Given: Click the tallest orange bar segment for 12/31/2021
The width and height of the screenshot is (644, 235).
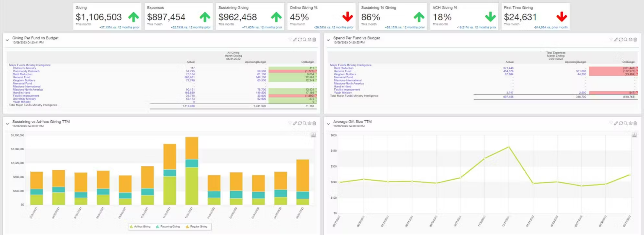Looking at the screenshot, I should [x=192, y=148].
